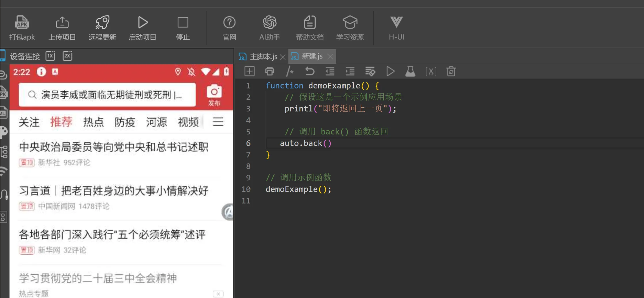The height and width of the screenshot is (298, 644).
Task: Undo last edit with the undo arrow
Action: tap(310, 71)
